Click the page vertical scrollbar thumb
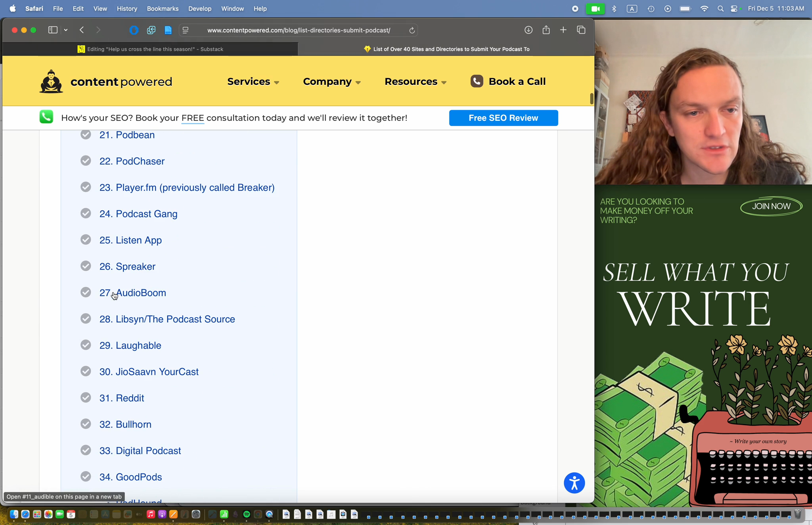The width and height of the screenshot is (812, 525). pos(592,99)
